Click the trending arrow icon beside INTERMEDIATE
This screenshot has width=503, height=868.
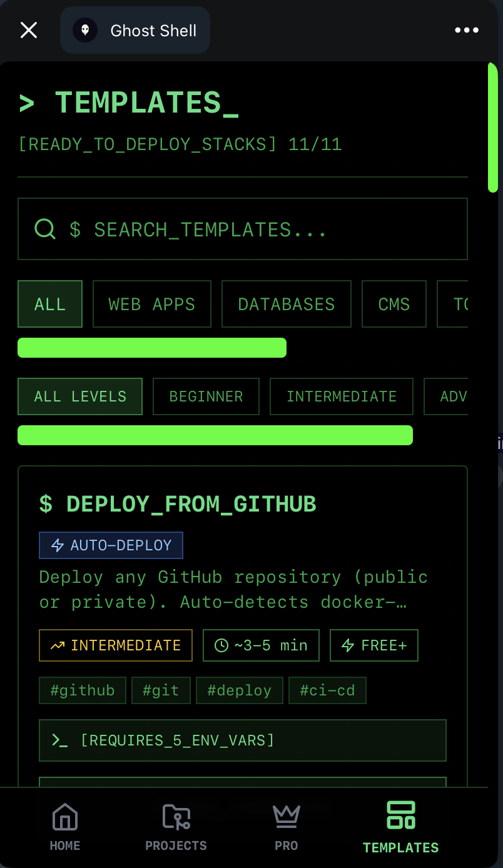58,645
